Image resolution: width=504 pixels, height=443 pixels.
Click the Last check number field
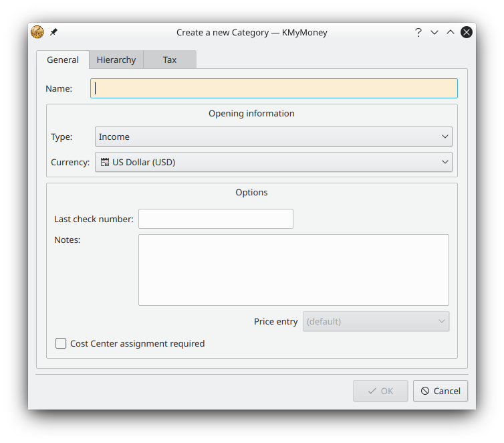215,219
